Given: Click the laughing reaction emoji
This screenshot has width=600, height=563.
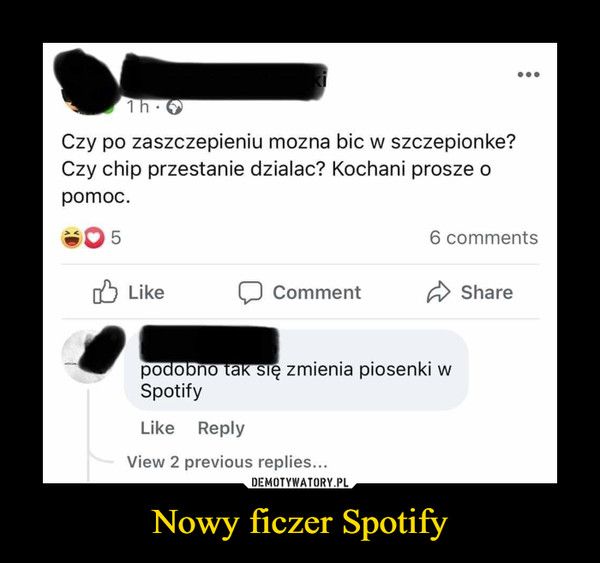Looking at the screenshot, I should click(x=72, y=237).
